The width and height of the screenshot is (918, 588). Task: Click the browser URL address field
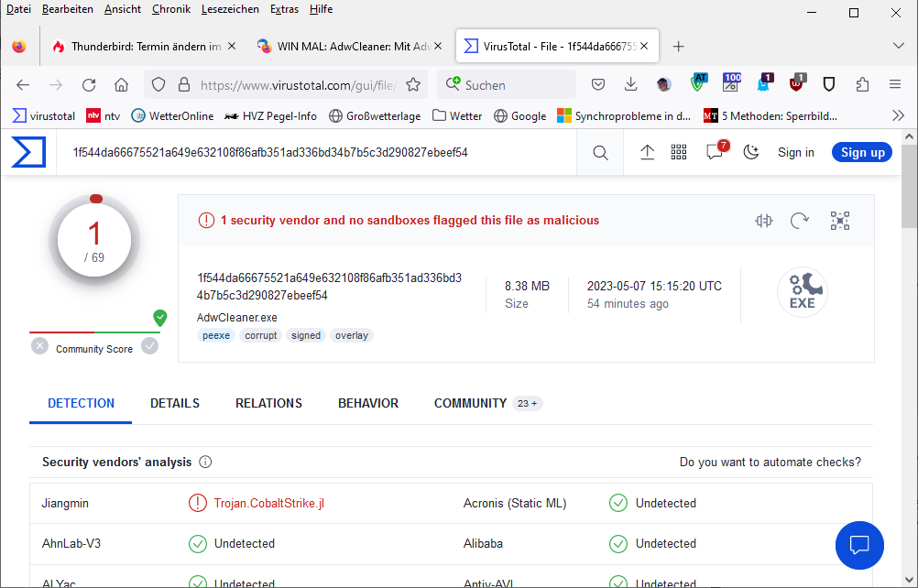tap(299, 85)
